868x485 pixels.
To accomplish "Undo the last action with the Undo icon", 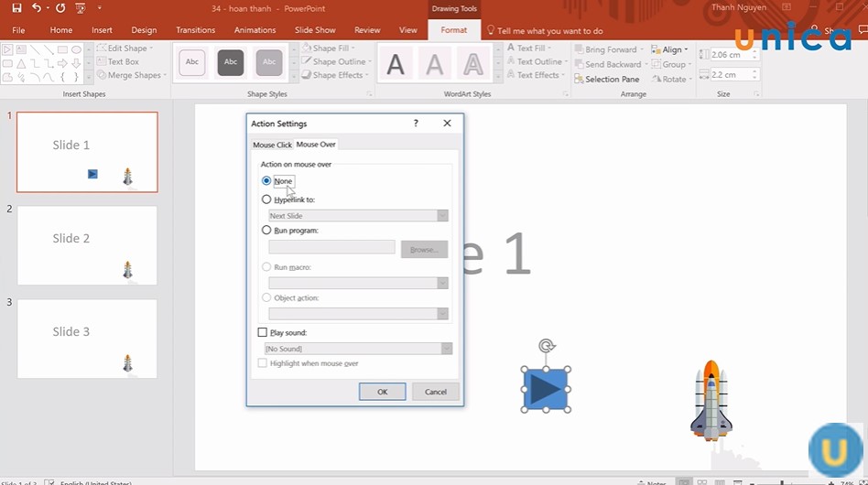I will point(37,7).
